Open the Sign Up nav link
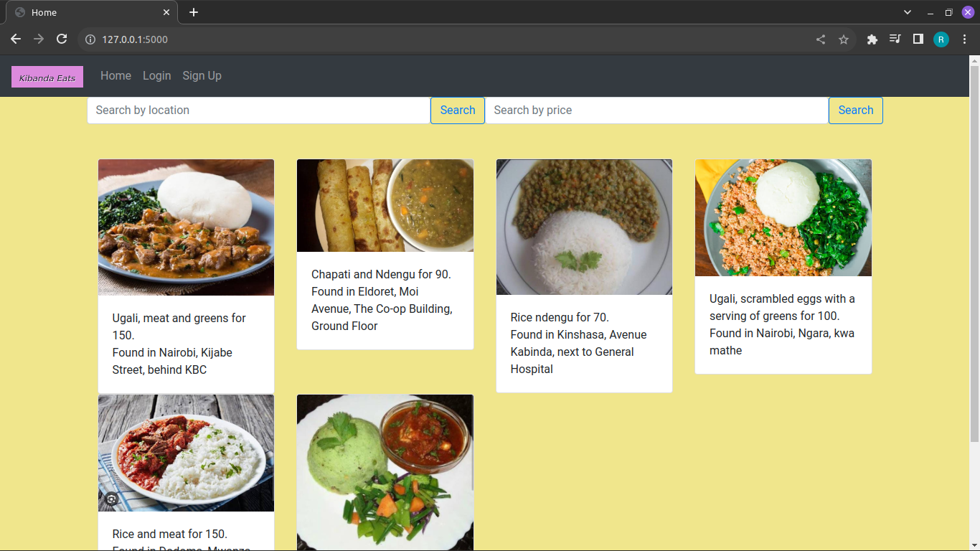The height and width of the screenshot is (551, 980). [202, 76]
